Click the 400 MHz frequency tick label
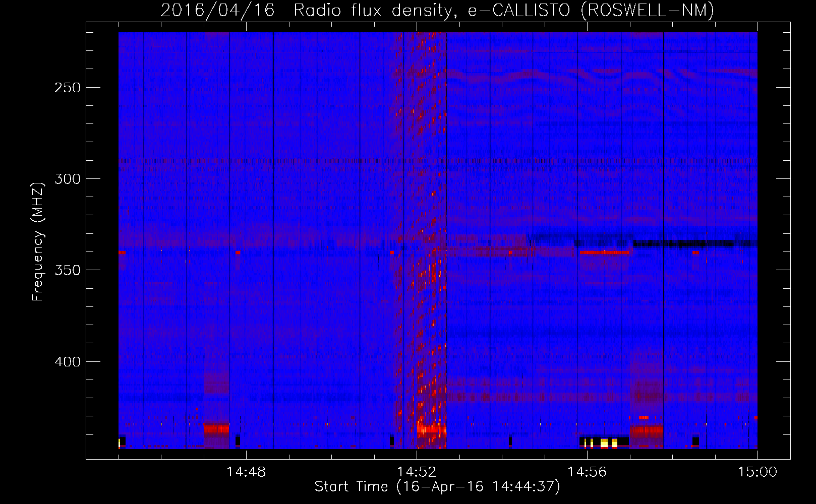This screenshot has width=816, height=504. tap(68, 362)
